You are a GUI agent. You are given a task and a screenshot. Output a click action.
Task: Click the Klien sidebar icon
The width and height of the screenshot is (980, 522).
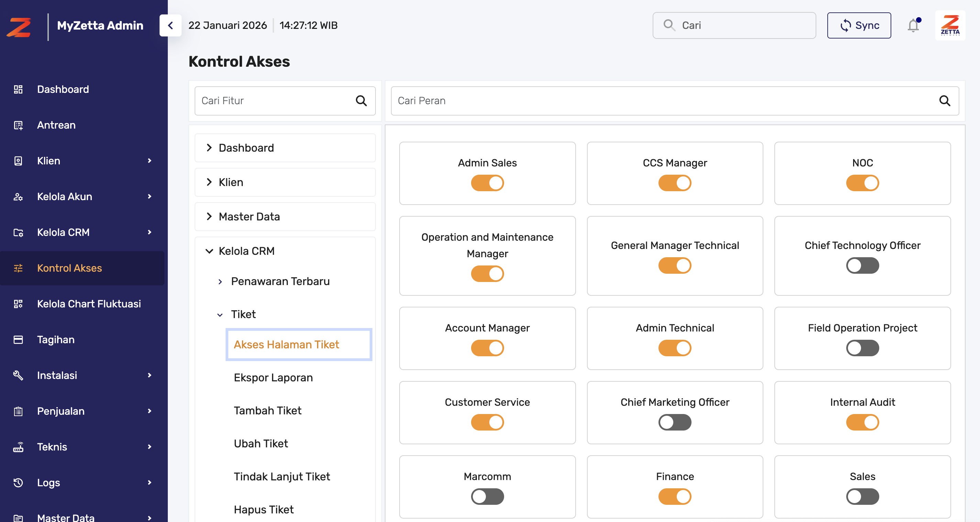point(18,161)
